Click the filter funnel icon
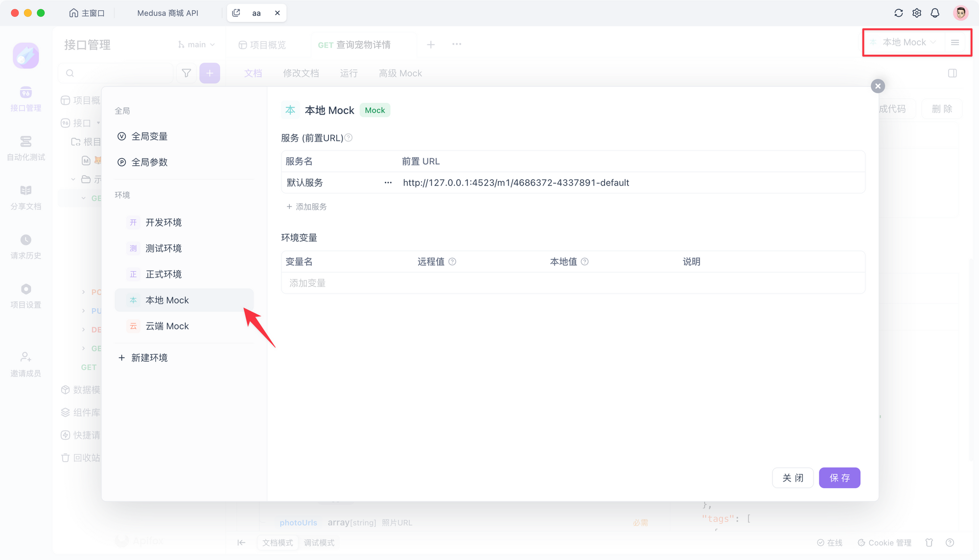979x560 pixels. pos(186,73)
